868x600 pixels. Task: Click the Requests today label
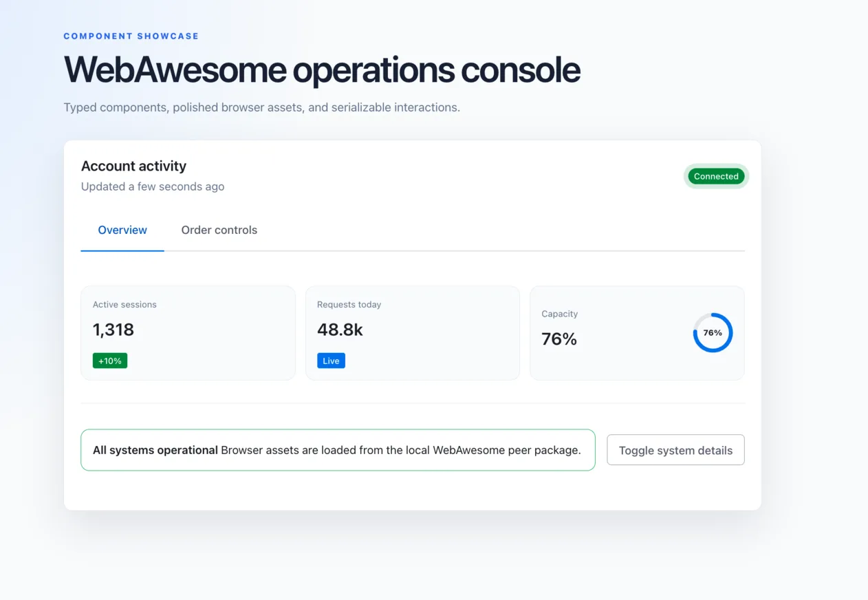tap(349, 304)
